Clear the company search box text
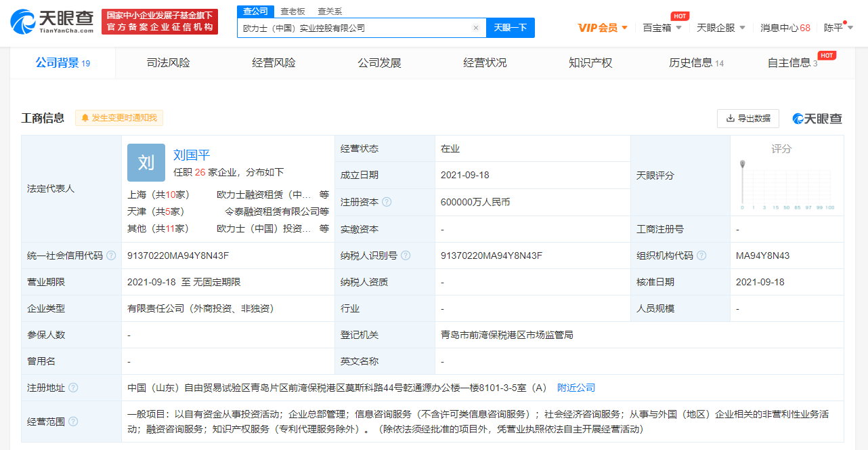868x450 pixels. [x=475, y=28]
